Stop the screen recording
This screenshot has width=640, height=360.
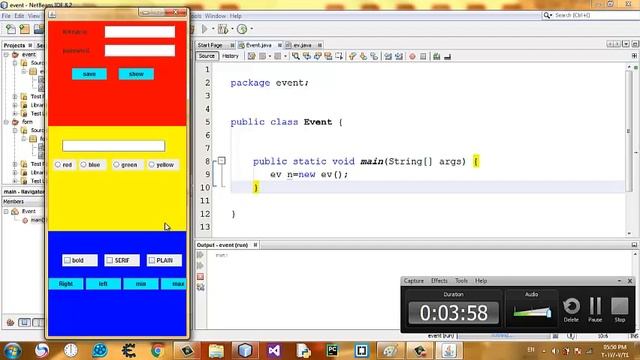click(620, 309)
